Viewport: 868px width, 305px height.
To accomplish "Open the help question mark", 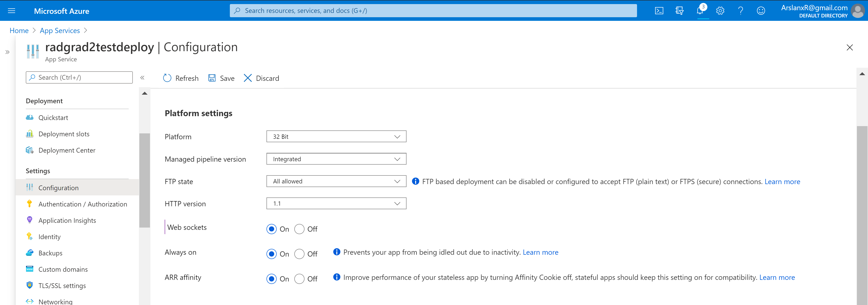I will tap(740, 11).
